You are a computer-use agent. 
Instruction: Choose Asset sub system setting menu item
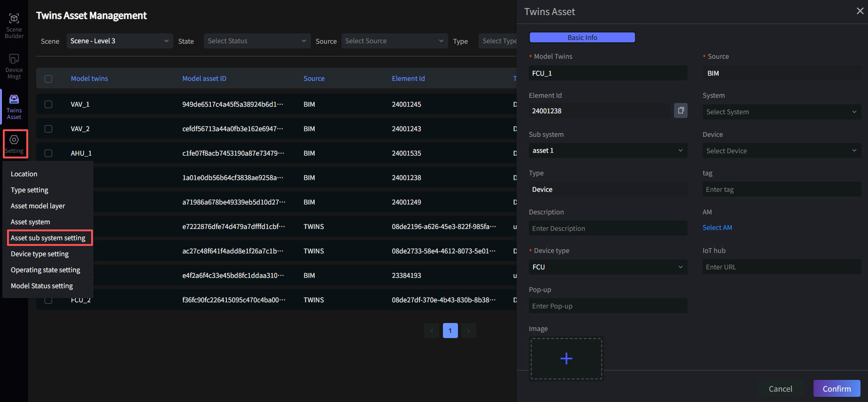48,238
